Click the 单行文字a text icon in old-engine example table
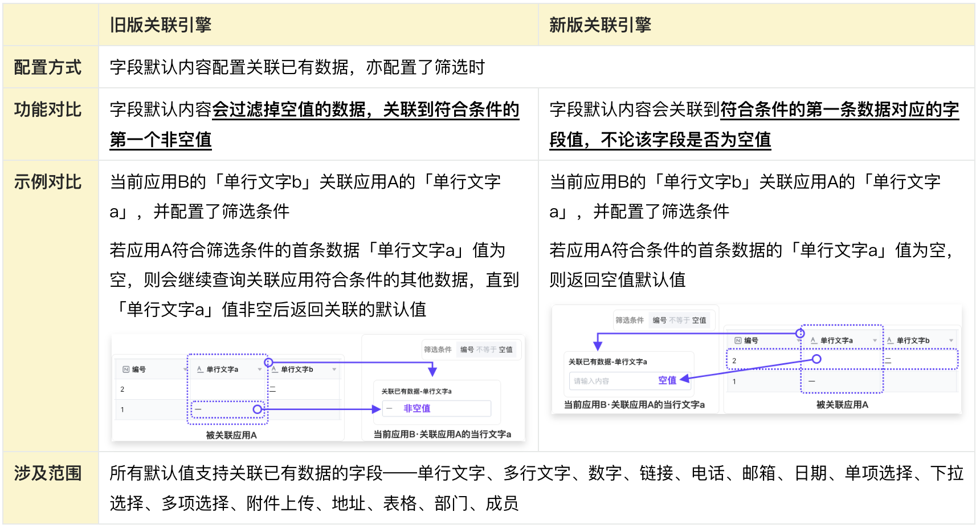Image resolution: width=980 pixels, height=528 pixels. (200, 369)
